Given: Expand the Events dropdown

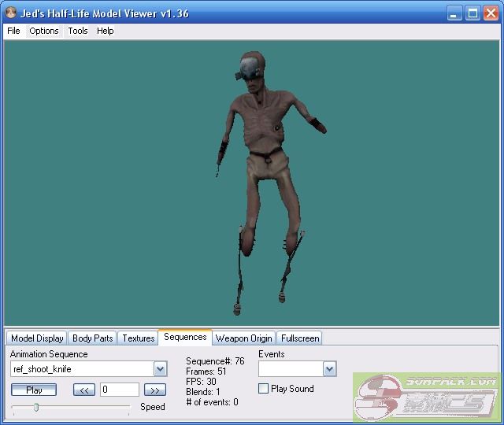Looking at the screenshot, I should tap(329, 369).
